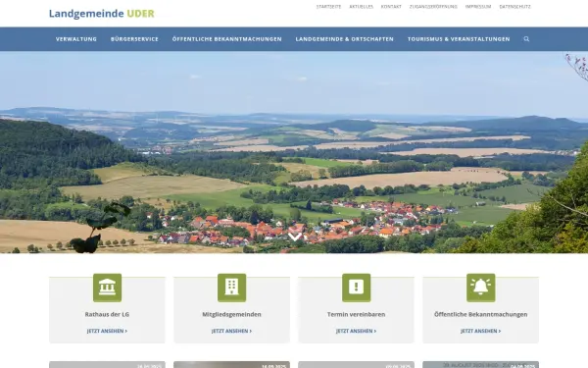Screen dimensions: 588x368
Task: Click the Rathaus der LG card title
Action: coord(107,314)
